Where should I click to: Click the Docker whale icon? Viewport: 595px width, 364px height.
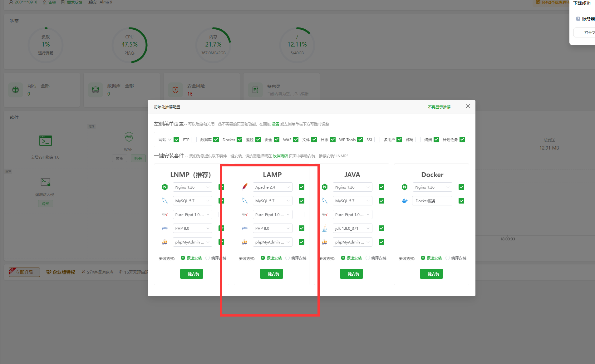click(405, 201)
